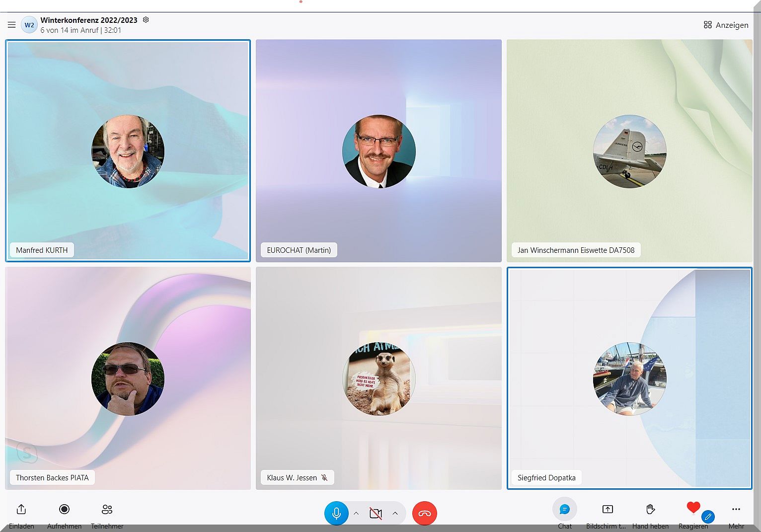Turn on the camera

376,513
